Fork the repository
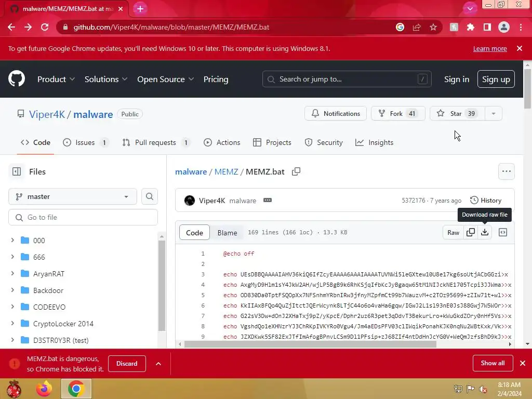 tap(398, 114)
